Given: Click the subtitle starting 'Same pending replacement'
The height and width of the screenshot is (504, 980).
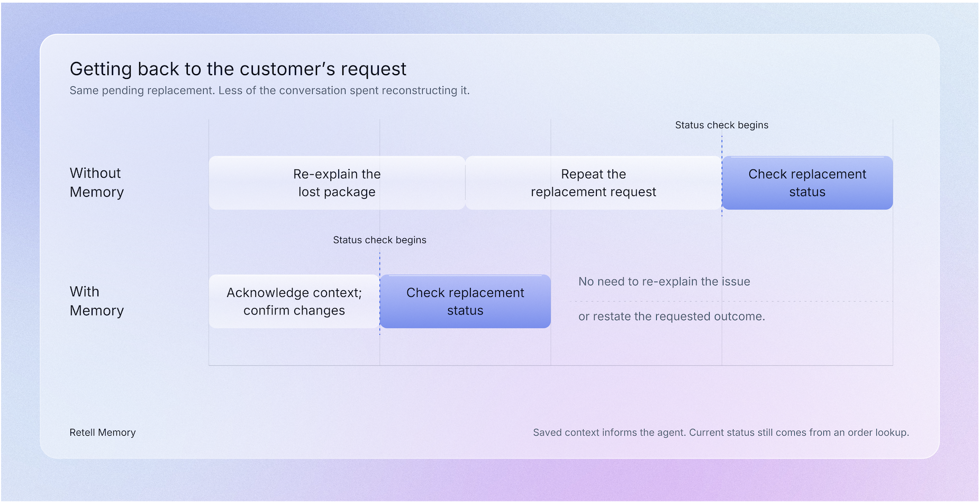Looking at the screenshot, I should pos(269,91).
